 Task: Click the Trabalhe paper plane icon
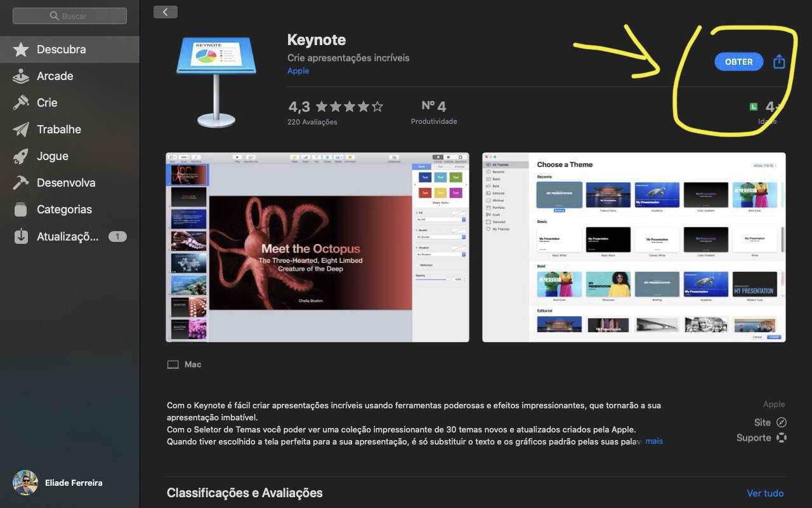click(x=21, y=130)
